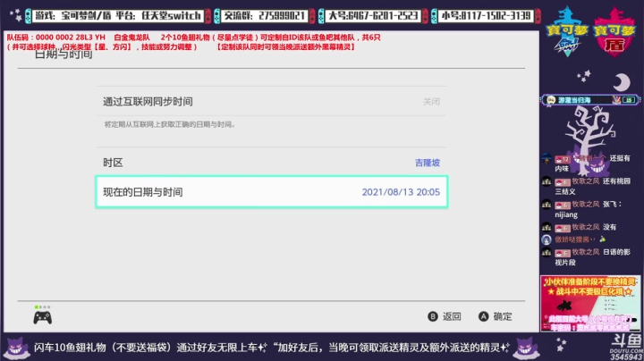Click the 交流群 group number label
The image size is (644, 361).
(265, 16)
